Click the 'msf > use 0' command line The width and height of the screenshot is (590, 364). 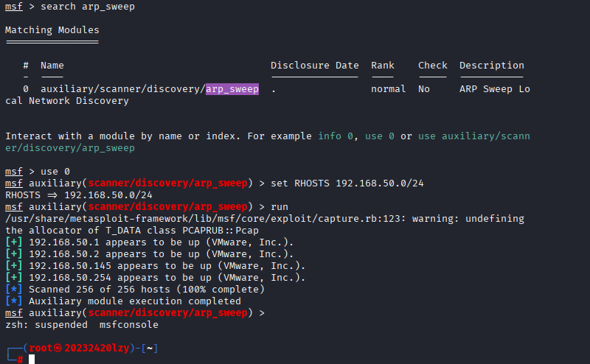38,172
